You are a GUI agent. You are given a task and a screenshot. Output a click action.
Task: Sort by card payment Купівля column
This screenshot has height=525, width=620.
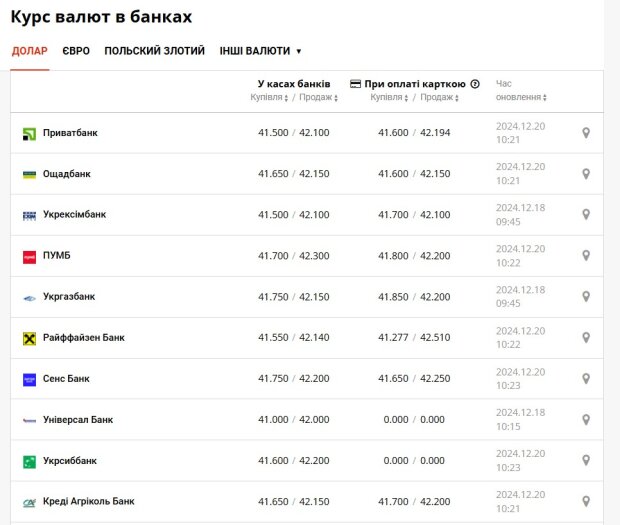click(390, 98)
